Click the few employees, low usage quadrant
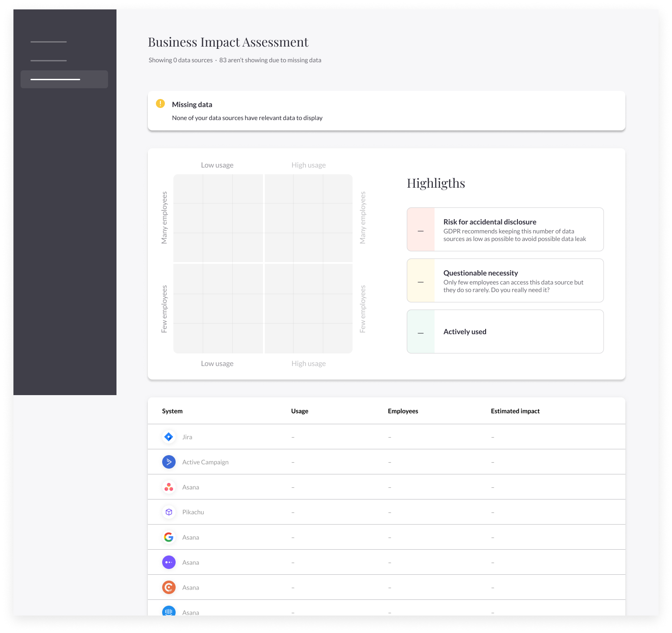 point(218,309)
